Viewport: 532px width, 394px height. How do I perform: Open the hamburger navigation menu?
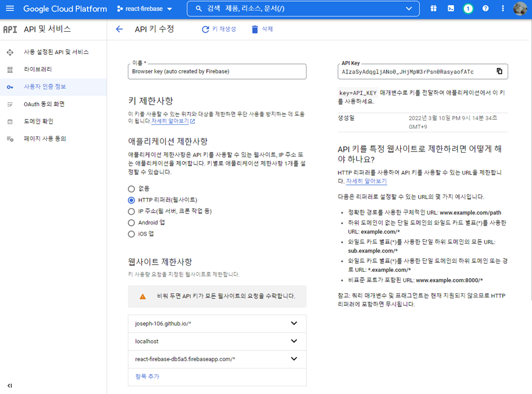10,8
